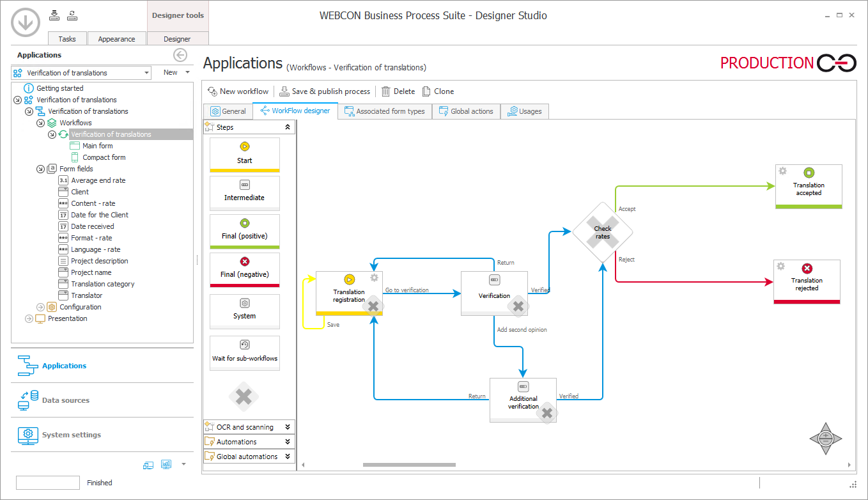This screenshot has height=500, width=868.
Task: Click the empty input box in the status bar
Action: pyautogui.click(x=48, y=483)
